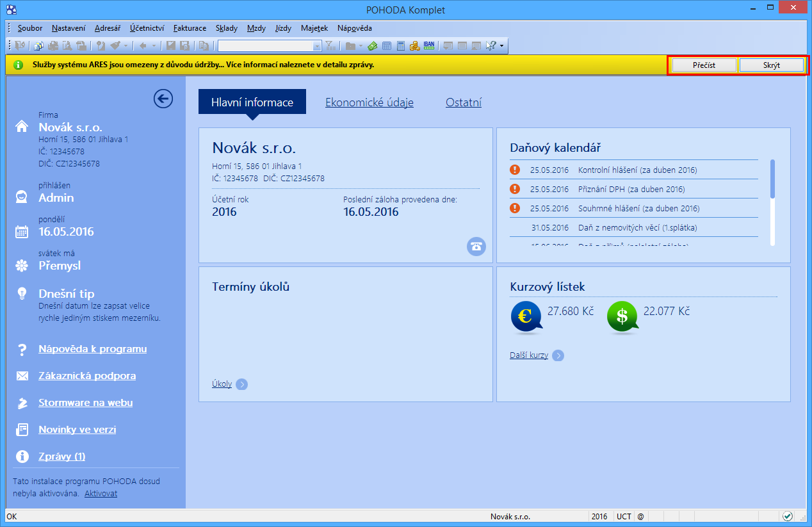Click the info icon beside Zprávy
The height and width of the screenshot is (527, 812).
[22, 457]
